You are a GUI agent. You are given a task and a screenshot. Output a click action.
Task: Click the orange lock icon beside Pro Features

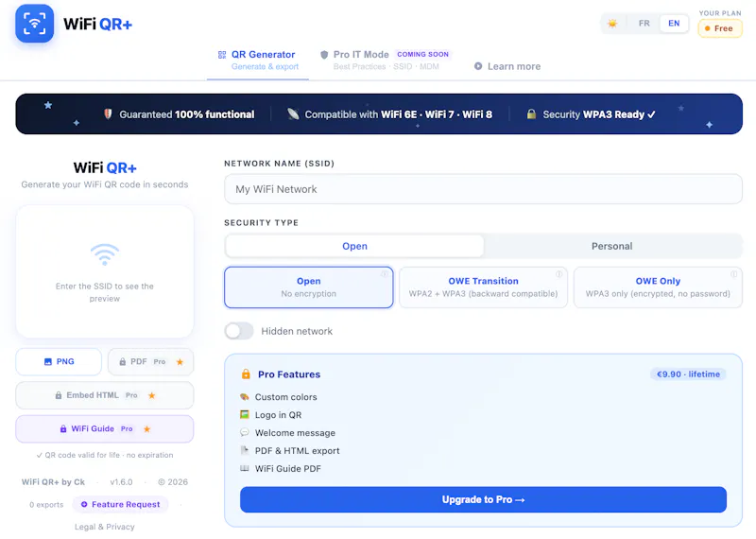point(246,374)
